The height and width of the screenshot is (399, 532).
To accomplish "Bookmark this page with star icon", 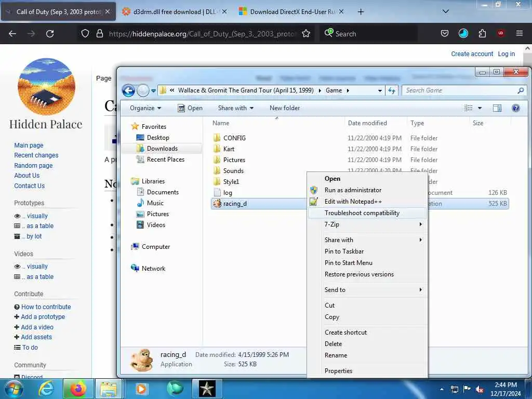I will [x=306, y=34].
